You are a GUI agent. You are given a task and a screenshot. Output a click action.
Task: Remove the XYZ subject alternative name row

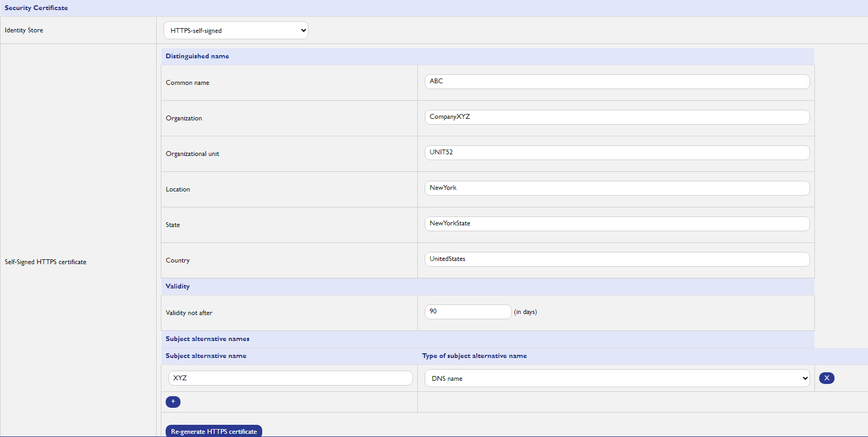pos(827,378)
